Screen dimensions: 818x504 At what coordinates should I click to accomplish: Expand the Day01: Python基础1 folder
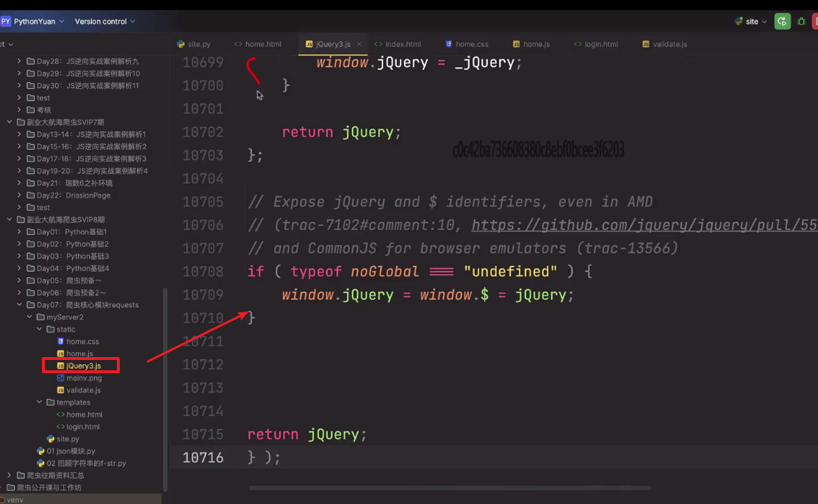19,231
